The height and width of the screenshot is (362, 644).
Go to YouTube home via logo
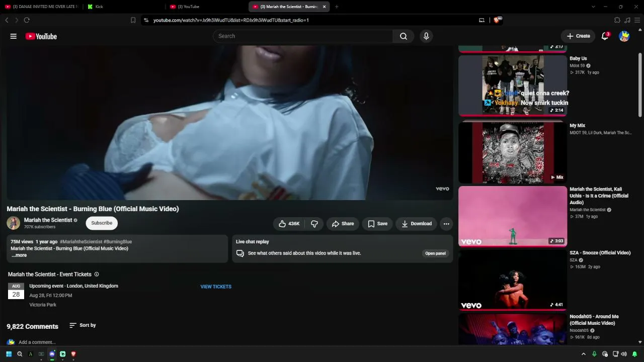(41, 36)
